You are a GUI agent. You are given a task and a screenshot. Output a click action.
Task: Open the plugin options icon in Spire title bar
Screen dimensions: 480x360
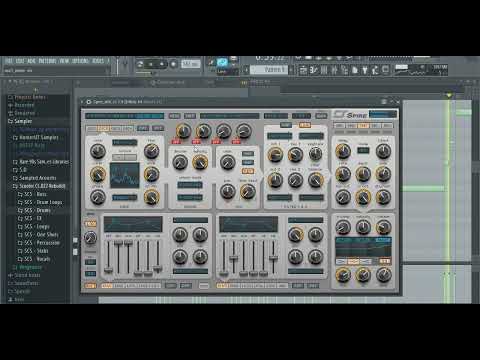[x=89, y=102]
